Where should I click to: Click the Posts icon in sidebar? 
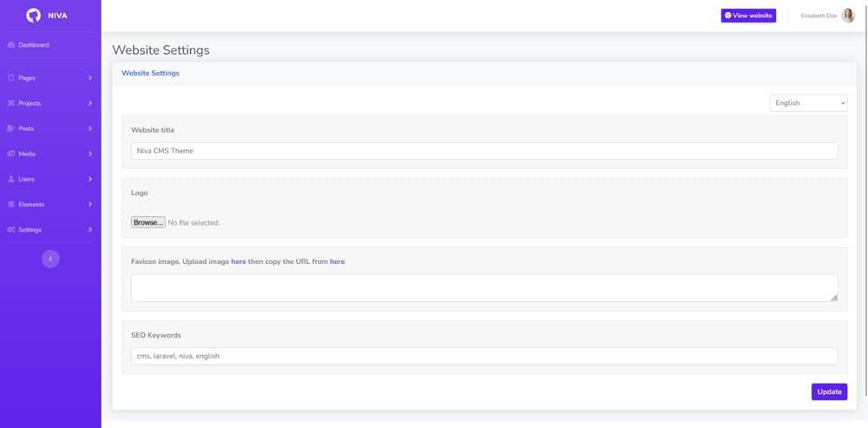click(10, 128)
